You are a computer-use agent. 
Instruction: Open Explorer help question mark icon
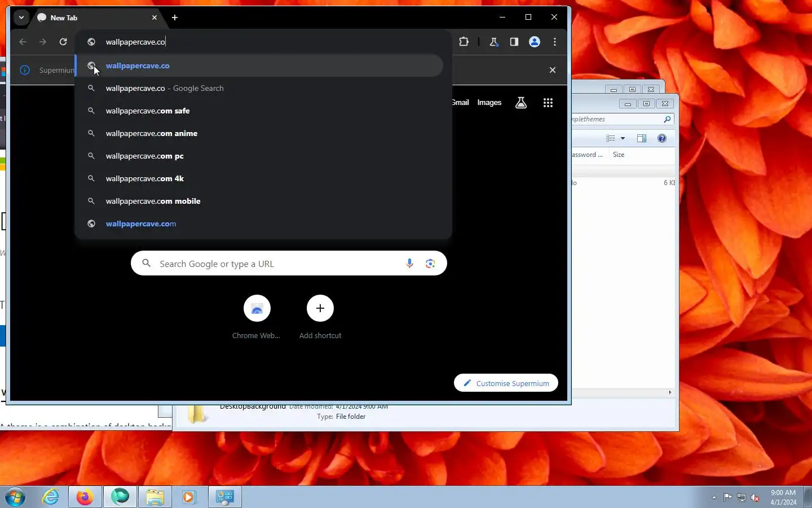point(662,138)
